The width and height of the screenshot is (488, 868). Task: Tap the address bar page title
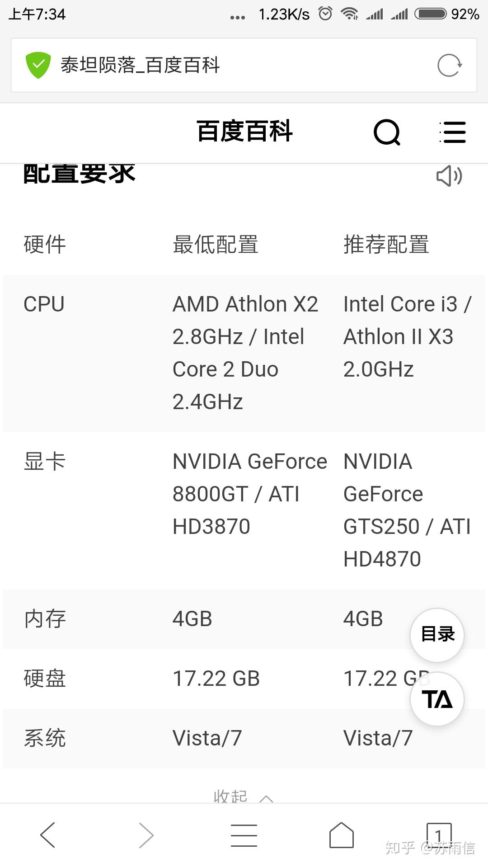coord(140,65)
